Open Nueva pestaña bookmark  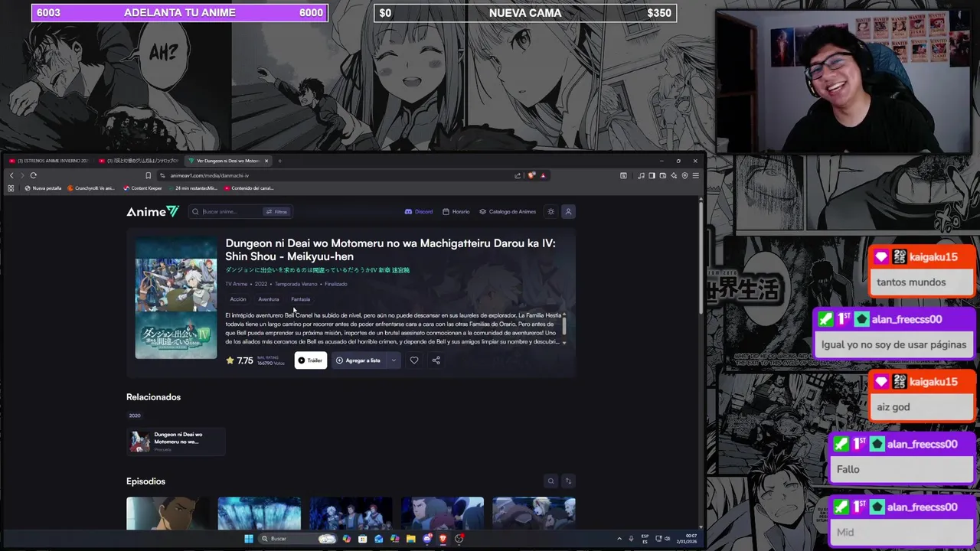coord(43,188)
